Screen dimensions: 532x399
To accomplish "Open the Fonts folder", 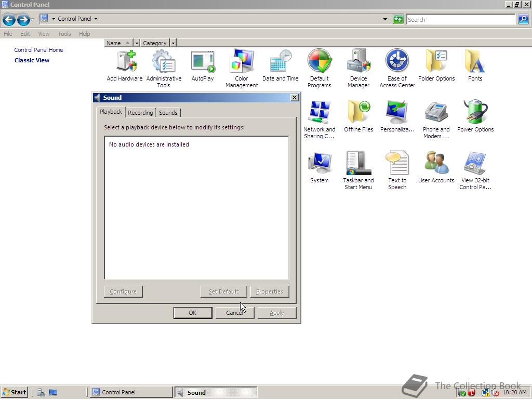I will click(x=475, y=65).
